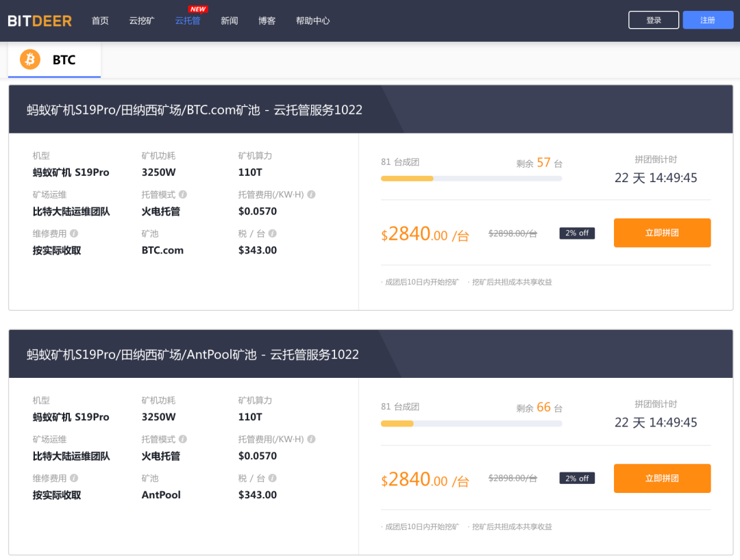The width and height of the screenshot is (740, 560).
Task: Click info icon beside 维修费用 in AntPool card
Action: [x=74, y=478]
